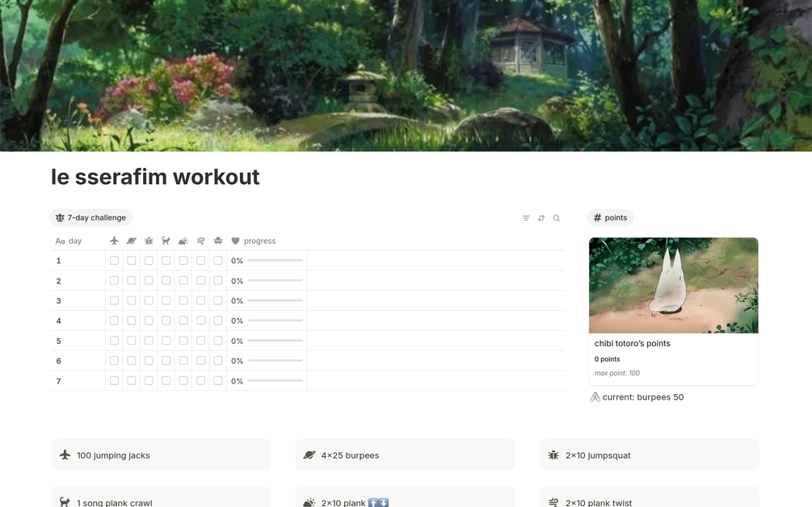Click the airplane column header icon
Viewport: 812px width, 507px height.
114,241
